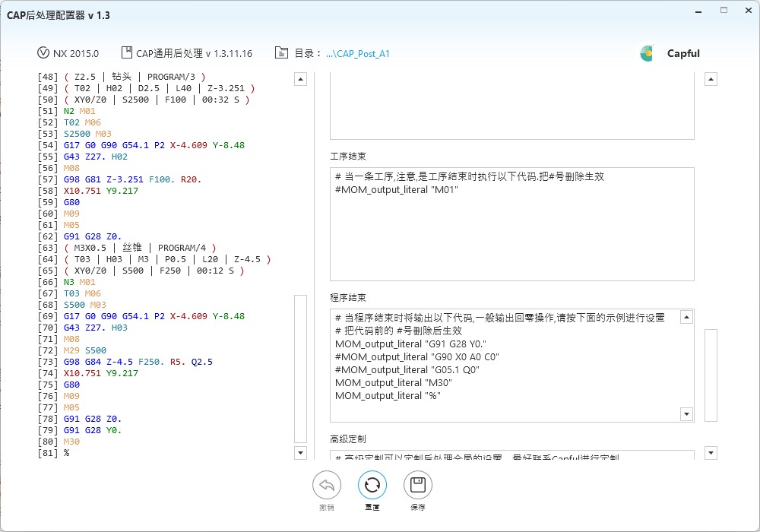Screen dimensions: 760x532
Task: Select code line [63] 丝锥 PROGRAM/4
Action: pos(128,248)
